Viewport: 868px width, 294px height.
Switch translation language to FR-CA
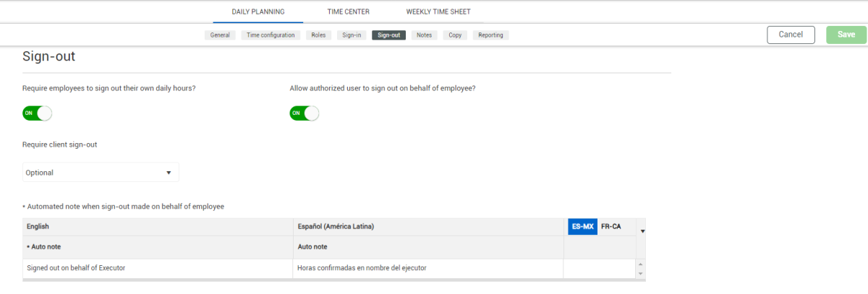[610, 226]
